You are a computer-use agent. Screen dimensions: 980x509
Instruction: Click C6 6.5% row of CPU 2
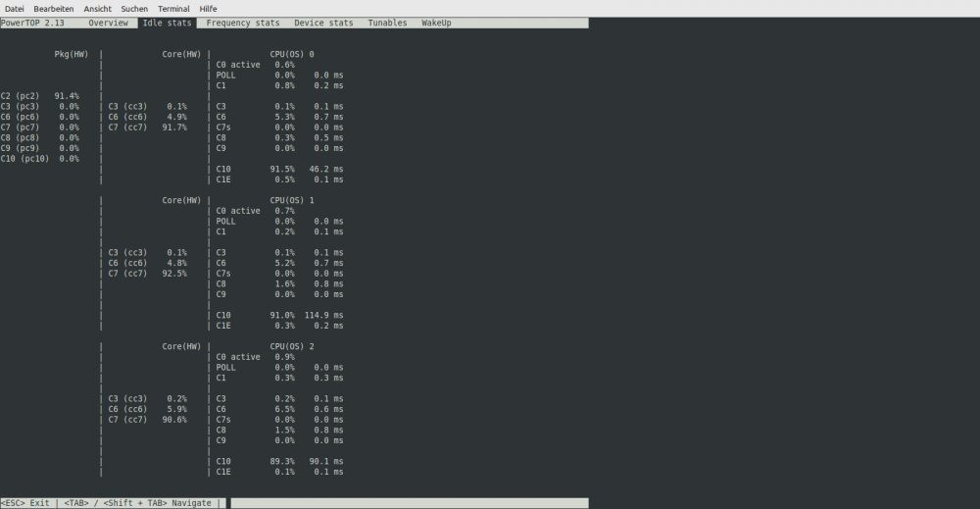click(x=279, y=410)
